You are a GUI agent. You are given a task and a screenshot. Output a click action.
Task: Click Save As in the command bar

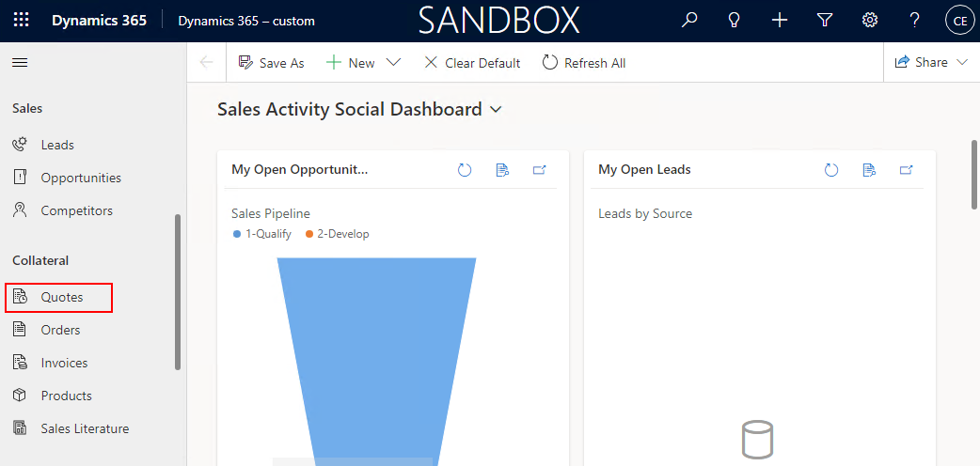point(271,62)
